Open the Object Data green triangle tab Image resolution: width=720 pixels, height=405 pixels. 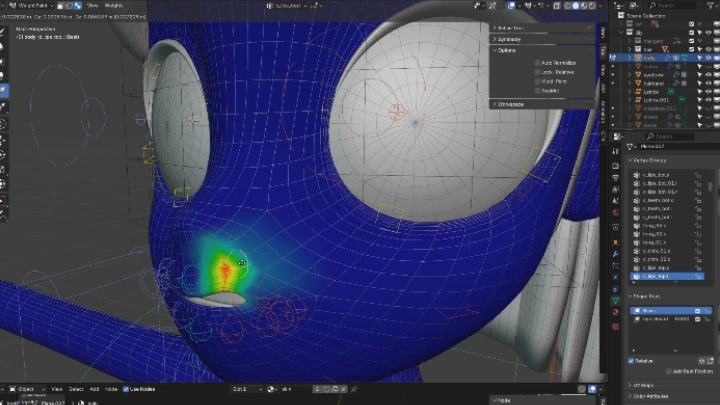click(616, 300)
